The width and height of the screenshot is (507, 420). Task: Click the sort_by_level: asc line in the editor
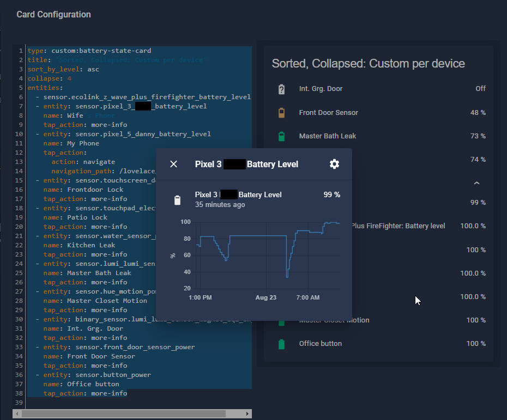click(63, 69)
